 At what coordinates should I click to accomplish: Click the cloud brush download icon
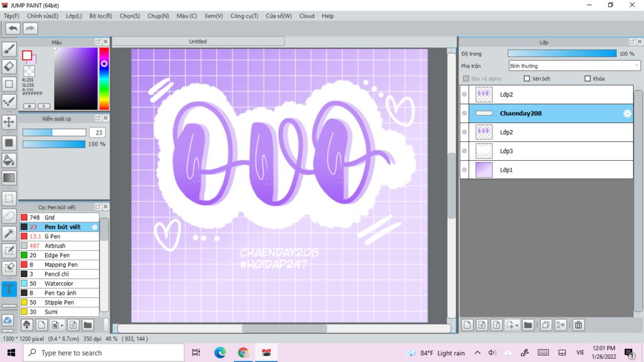[26, 325]
